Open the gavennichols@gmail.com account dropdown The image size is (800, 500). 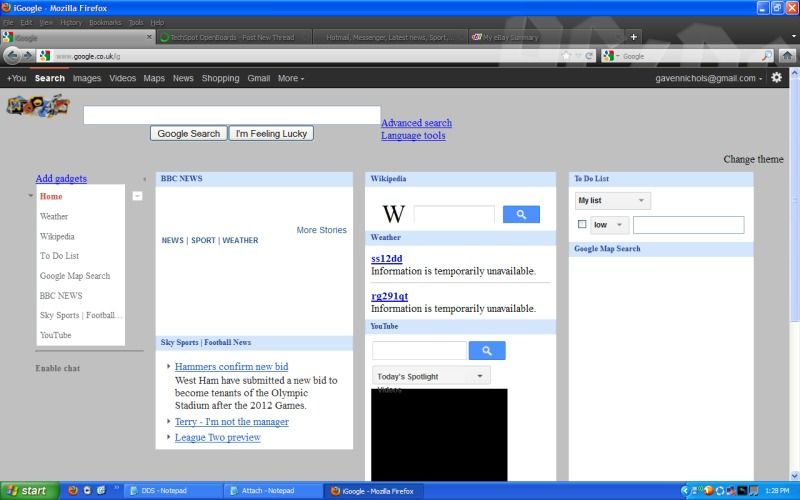point(709,78)
